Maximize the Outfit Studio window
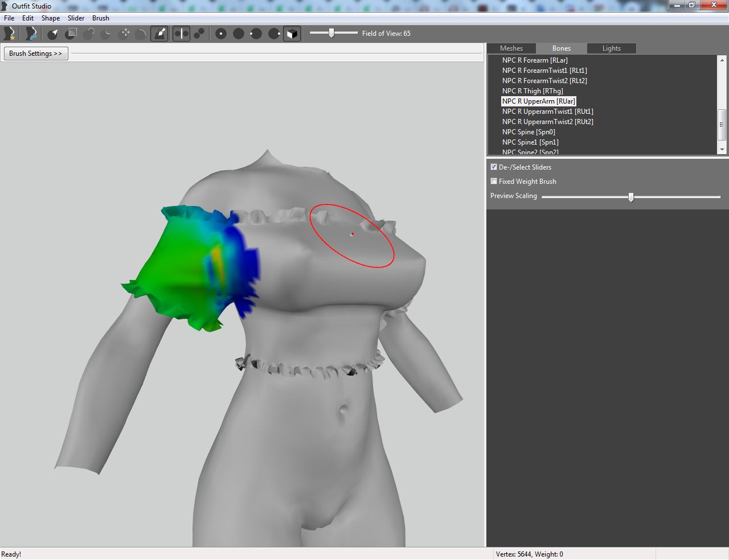The image size is (729, 560). [692, 5]
